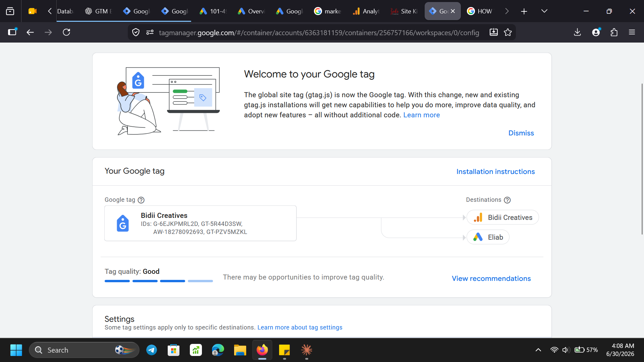The image size is (644, 362).
Task: Open site permissions icon in address bar
Action: click(x=150, y=32)
